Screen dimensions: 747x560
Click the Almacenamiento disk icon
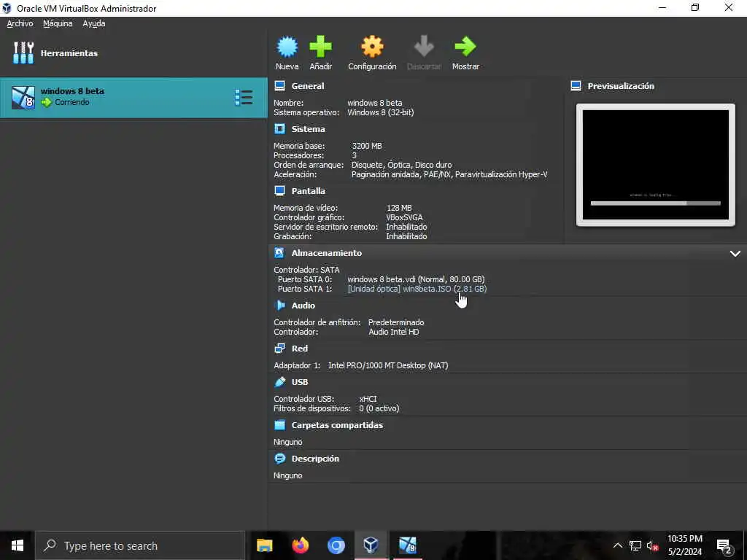pyautogui.click(x=280, y=253)
